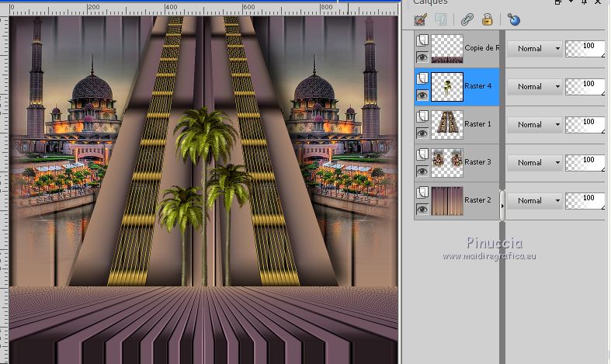Click the New Raster Layer paintbrush icon
Screen dimensions: 611x364
421,19
